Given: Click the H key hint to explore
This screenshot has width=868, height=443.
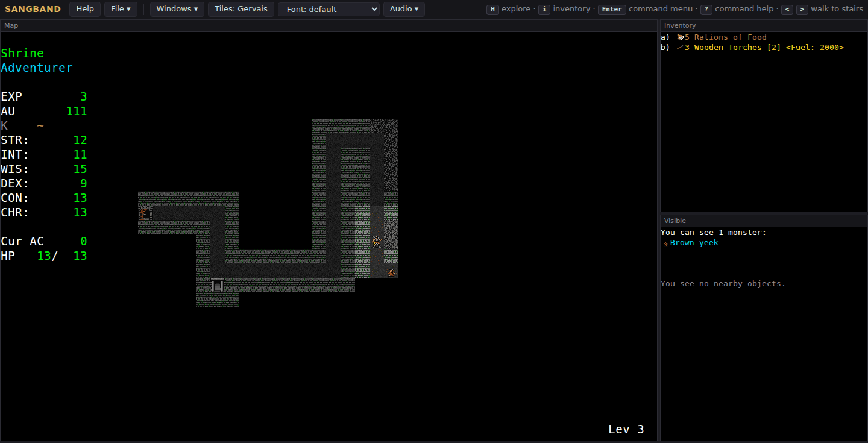Looking at the screenshot, I should pyautogui.click(x=492, y=9).
